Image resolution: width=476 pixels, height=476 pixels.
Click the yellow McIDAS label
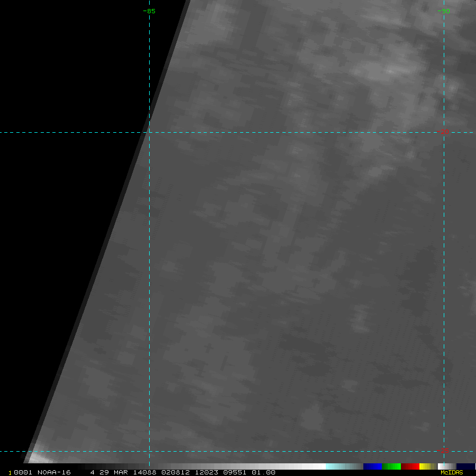coord(451,472)
